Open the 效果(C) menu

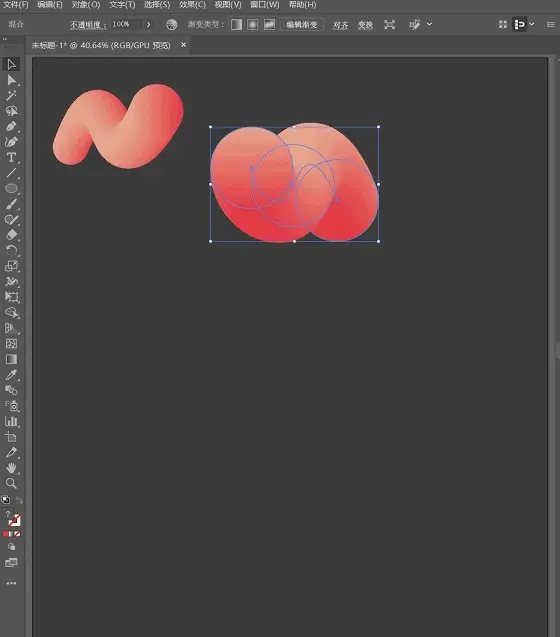[193, 5]
